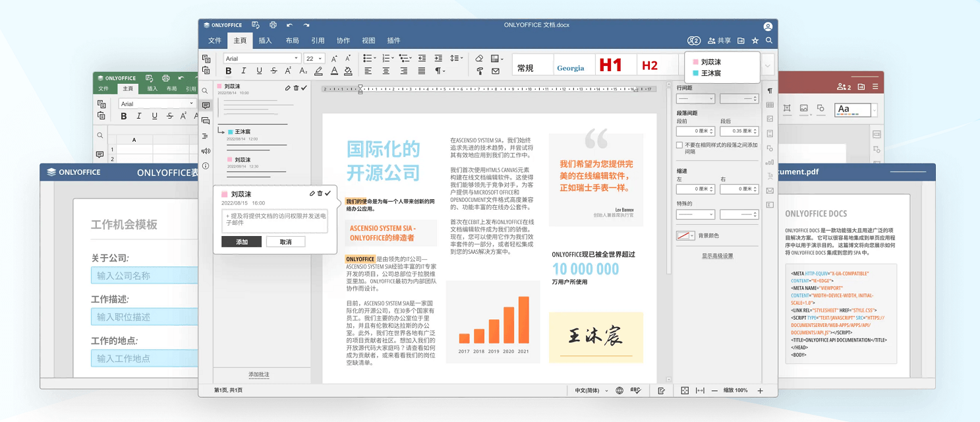980x422 pixels.
Task: Toggle fit to page in status bar
Action: pos(685,390)
